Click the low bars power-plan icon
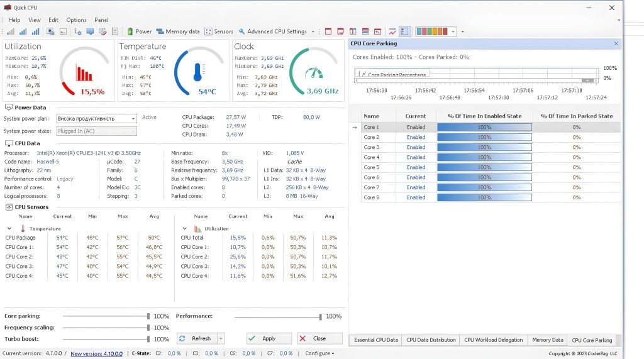644x359 pixels. coord(11,31)
